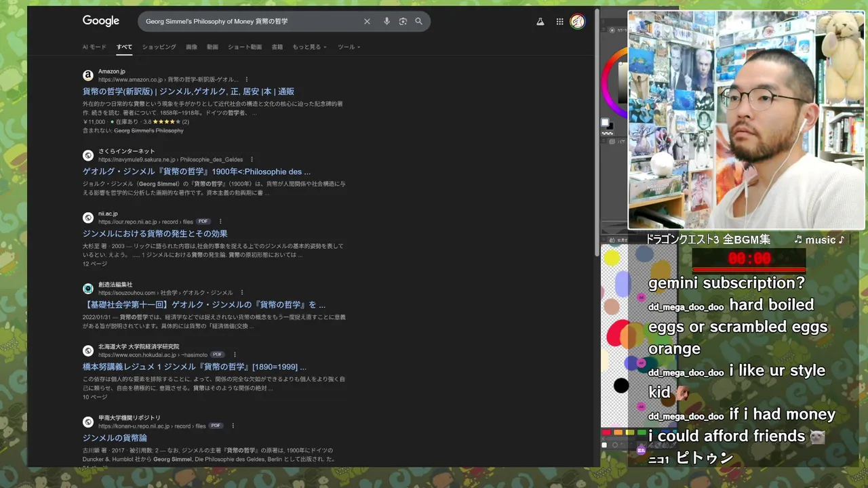Click PDF badge on our.repo.nii.ac.jp result

203,222
